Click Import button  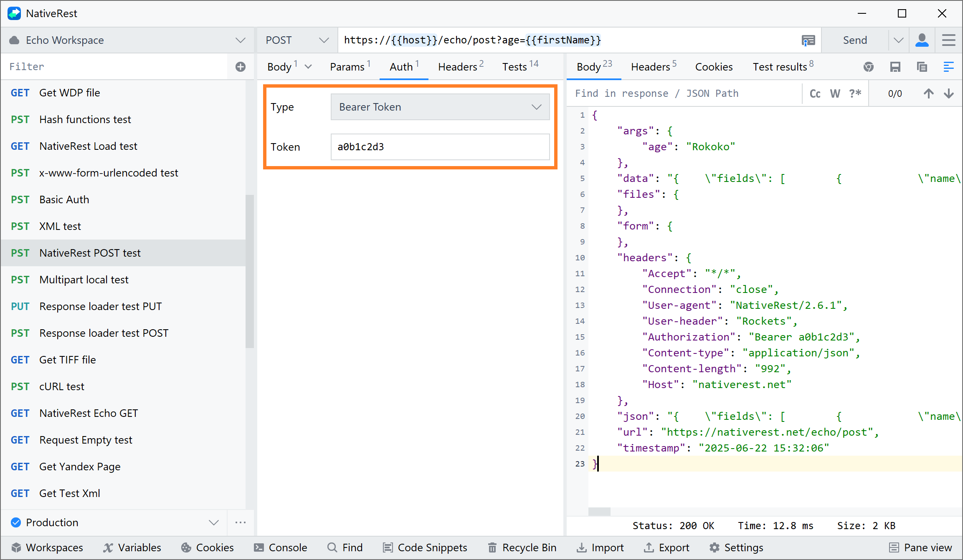[x=600, y=547]
